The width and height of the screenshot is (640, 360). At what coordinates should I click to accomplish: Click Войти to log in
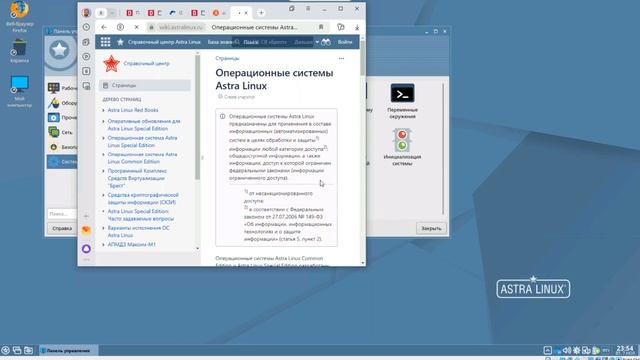coord(345,42)
